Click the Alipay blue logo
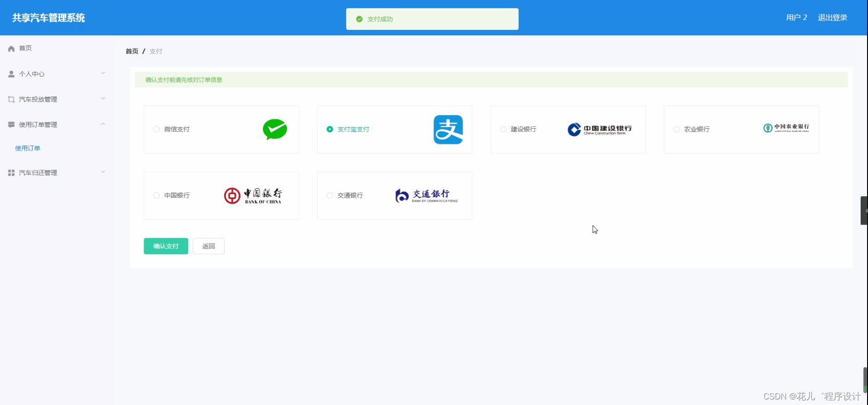 (x=448, y=130)
